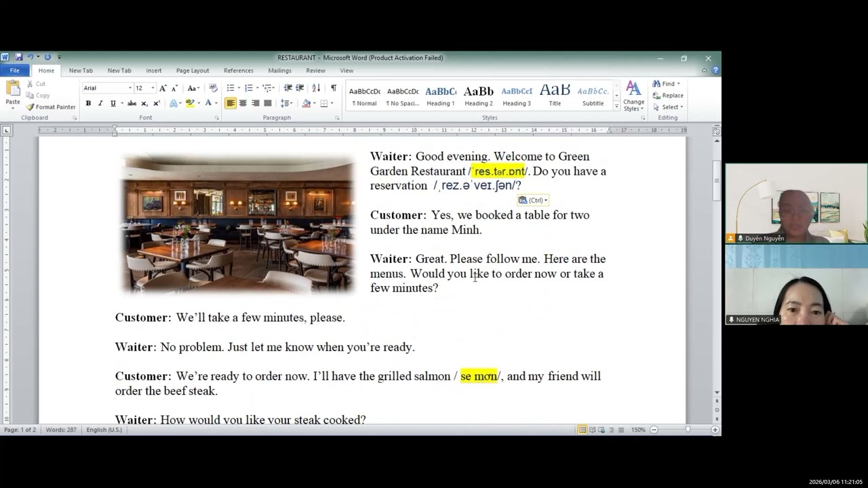Screen dimensions: 868x488
Task: Apply the No Spacing style
Action: click(402, 96)
